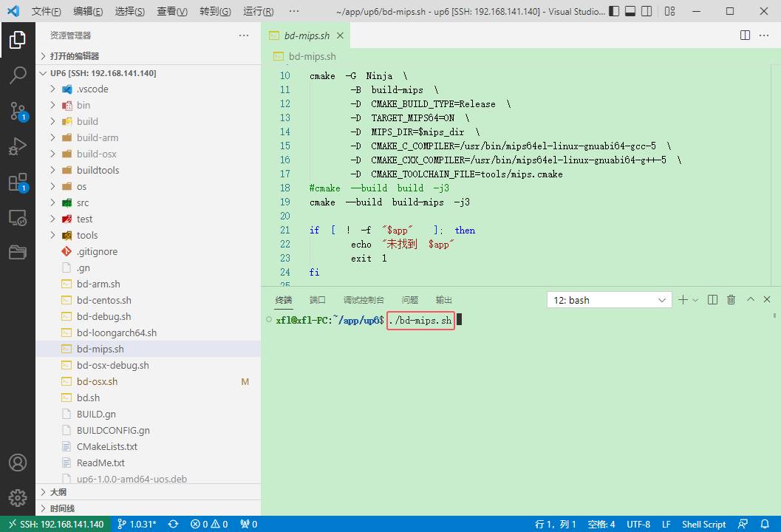Switch to the 调试控制台 panel tab
Screen dimensions: 781x532
coord(364,300)
